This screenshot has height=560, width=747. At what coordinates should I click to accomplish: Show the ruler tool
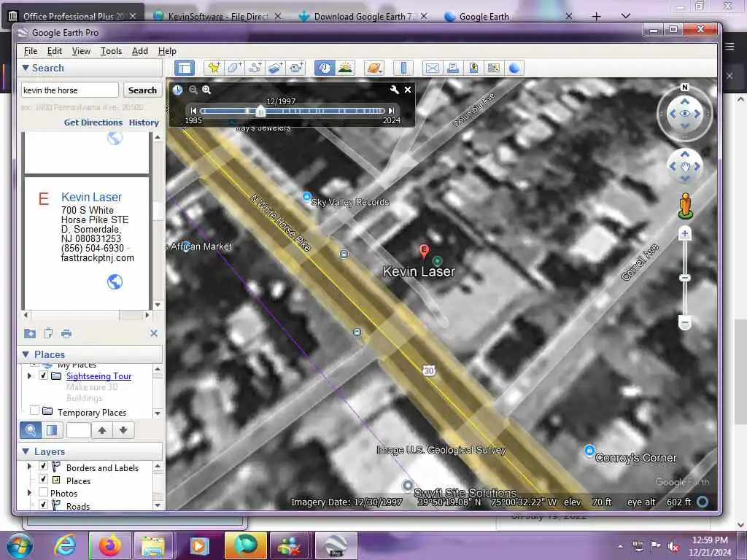pos(403,68)
